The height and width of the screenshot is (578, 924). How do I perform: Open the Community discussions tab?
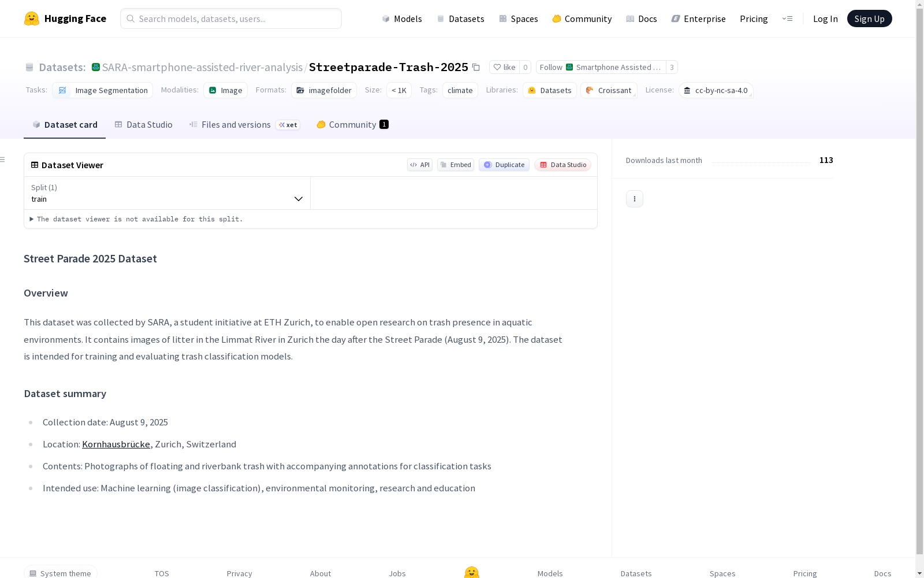(x=352, y=125)
